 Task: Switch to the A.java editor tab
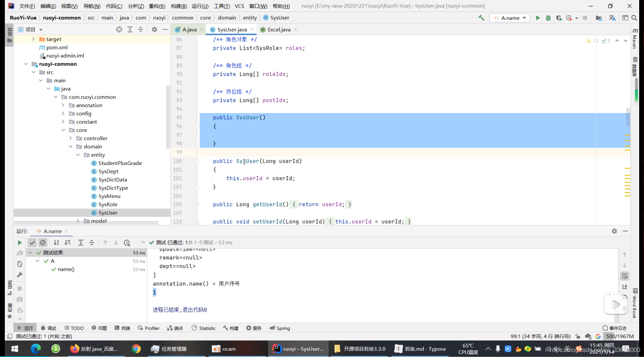pyautogui.click(x=189, y=30)
